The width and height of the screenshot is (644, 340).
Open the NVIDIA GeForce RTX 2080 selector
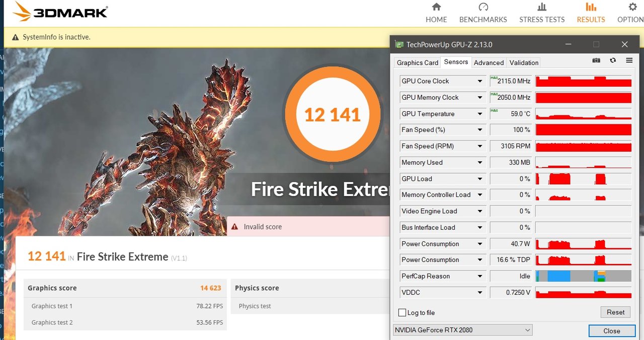coord(462,330)
